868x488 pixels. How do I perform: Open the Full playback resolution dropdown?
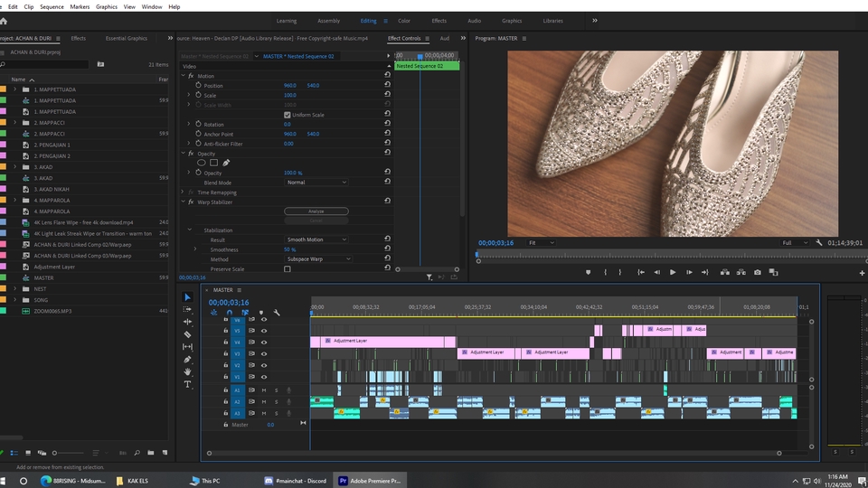[x=795, y=243]
